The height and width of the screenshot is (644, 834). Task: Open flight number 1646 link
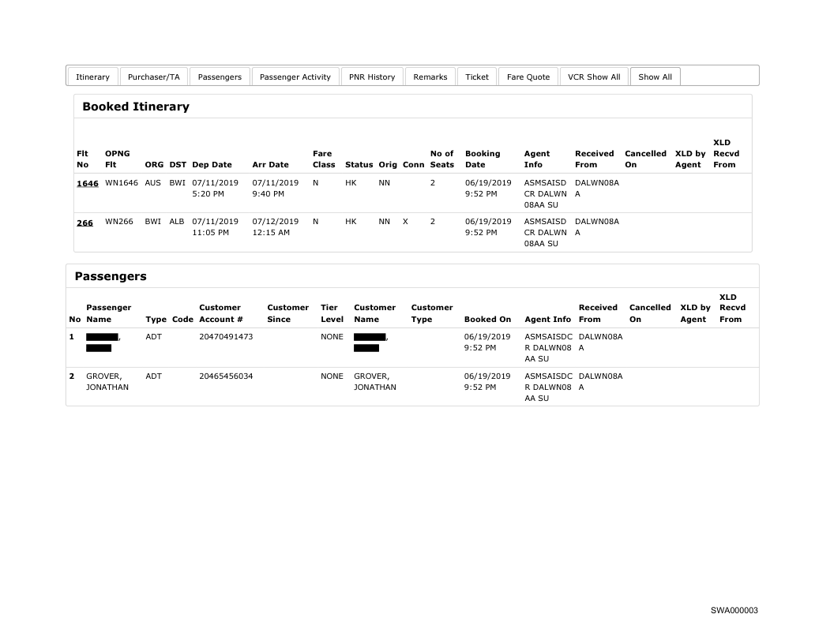tap(87, 183)
